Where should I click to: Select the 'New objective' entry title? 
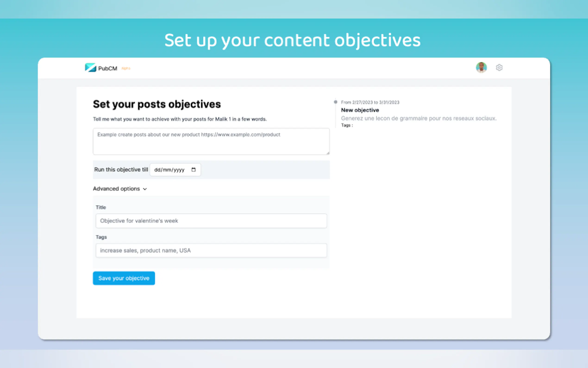click(x=360, y=110)
